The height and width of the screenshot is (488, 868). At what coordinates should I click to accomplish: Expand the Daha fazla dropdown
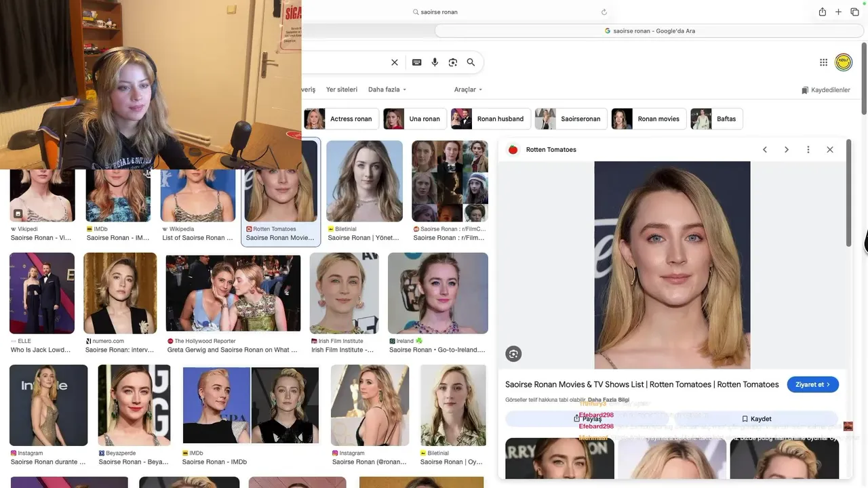click(x=387, y=89)
